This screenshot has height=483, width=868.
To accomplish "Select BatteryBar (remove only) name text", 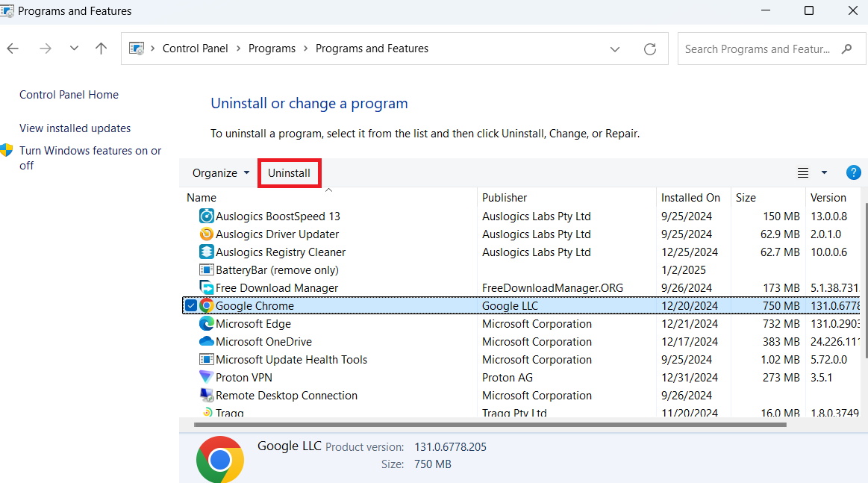I will (x=278, y=270).
